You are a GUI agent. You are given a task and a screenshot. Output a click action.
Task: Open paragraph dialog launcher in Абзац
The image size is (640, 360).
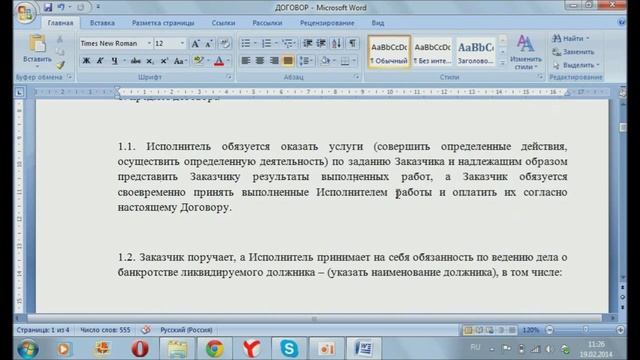(356, 77)
